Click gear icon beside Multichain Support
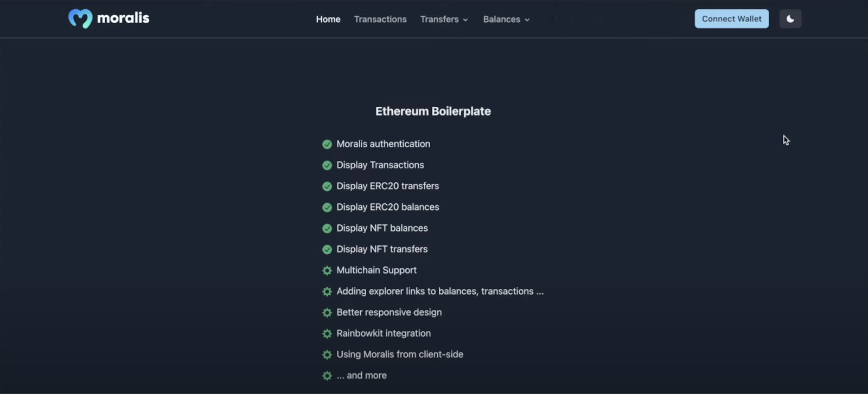The image size is (868, 394). point(327,270)
